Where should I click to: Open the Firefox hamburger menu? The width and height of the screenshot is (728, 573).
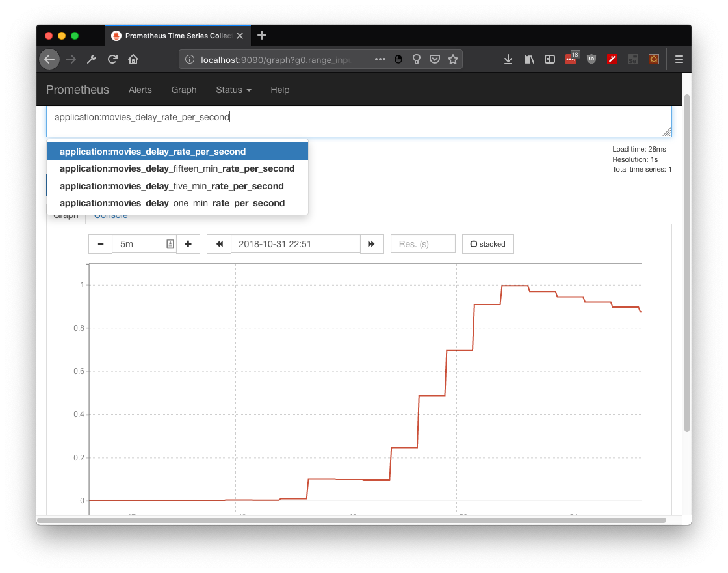679,59
